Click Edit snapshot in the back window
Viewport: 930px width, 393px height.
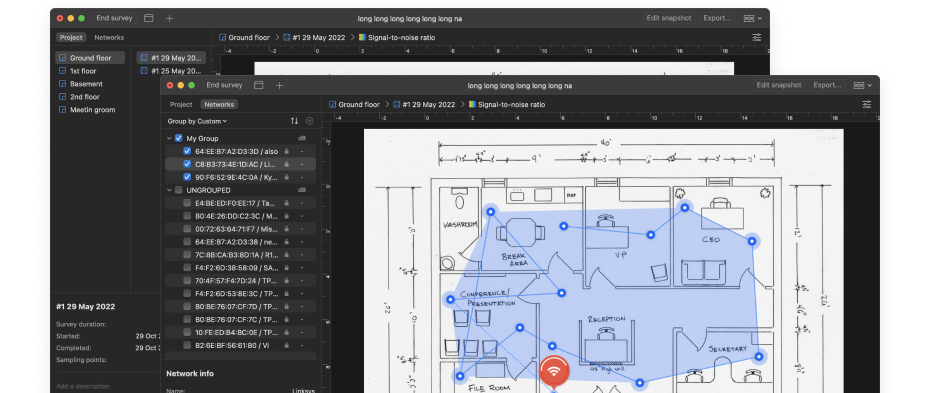click(669, 18)
